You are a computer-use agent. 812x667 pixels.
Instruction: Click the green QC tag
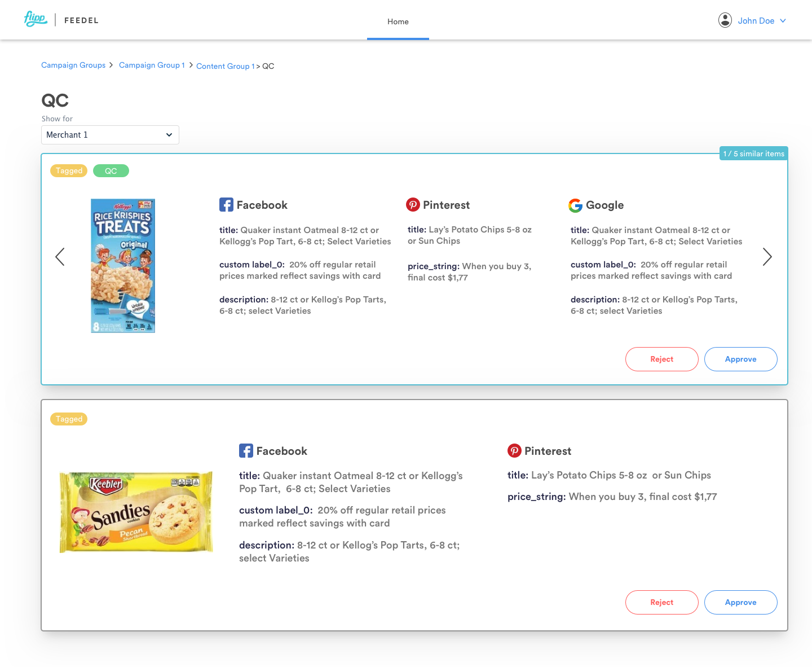[111, 171]
